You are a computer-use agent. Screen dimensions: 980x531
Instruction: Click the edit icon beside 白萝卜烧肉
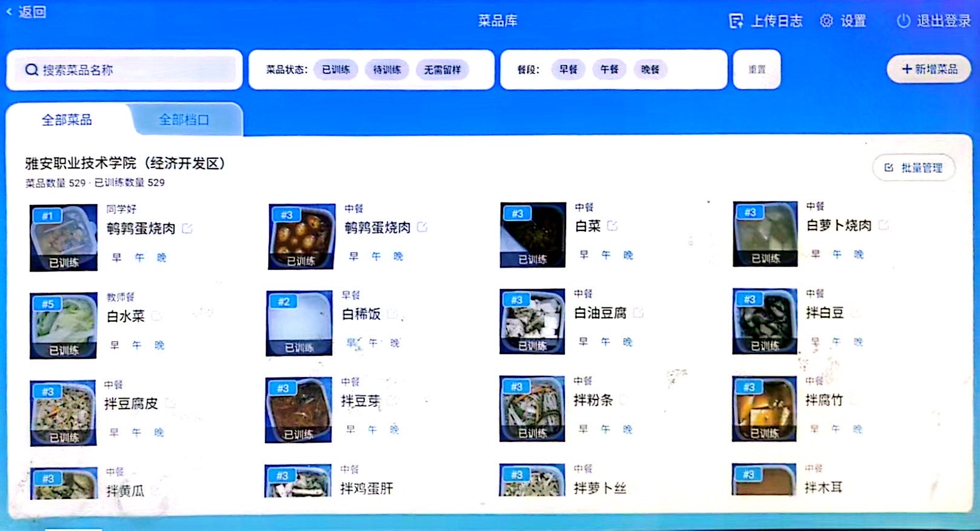coord(884,225)
